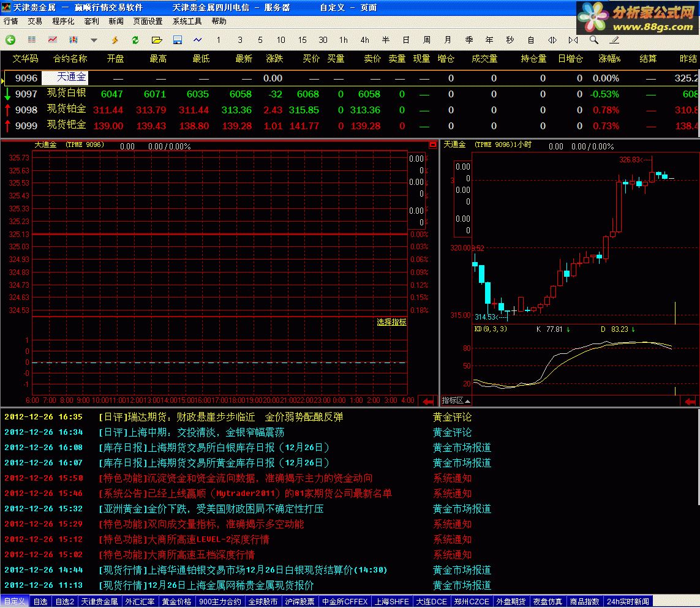Open the 行情 menu
Screen dimensions: 700x608
point(10,21)
